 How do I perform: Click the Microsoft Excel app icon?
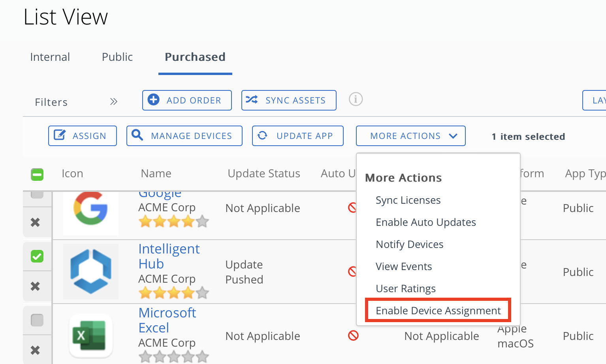coord(91,335)
